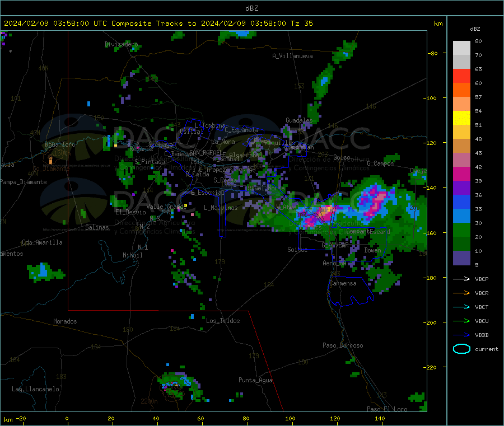This screenshot has height=426, width=504.
Task: Click the '-220' tick on right km axis
Action: [x=431, y=368]
